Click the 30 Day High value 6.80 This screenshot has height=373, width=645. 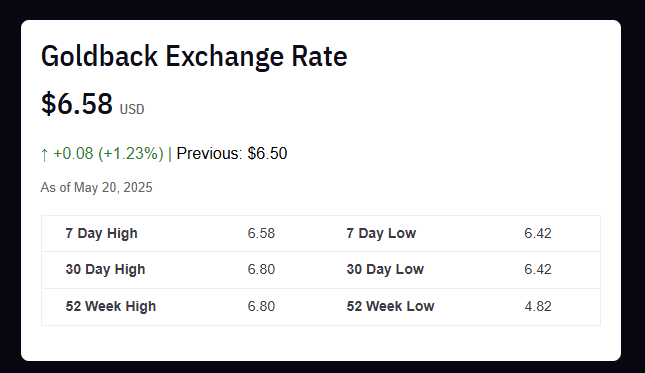261,269
